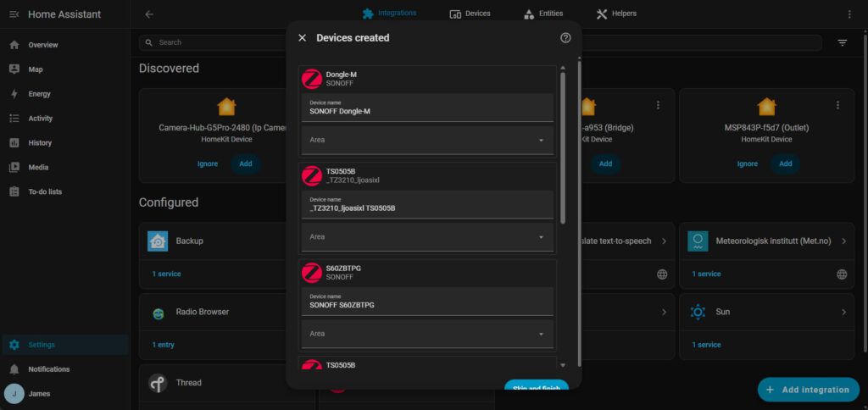
Task: Edit the SONOFF Dongle-M device name field
Action: coord(427,111)
